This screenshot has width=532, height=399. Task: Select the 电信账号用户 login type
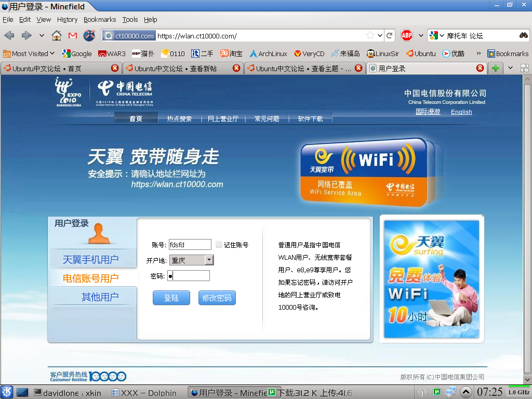click(90, 278)
